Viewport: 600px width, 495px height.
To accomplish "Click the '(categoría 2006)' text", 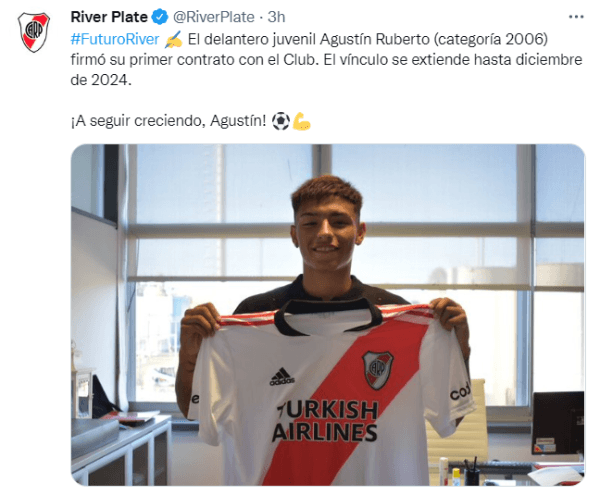I will point(491,39).
